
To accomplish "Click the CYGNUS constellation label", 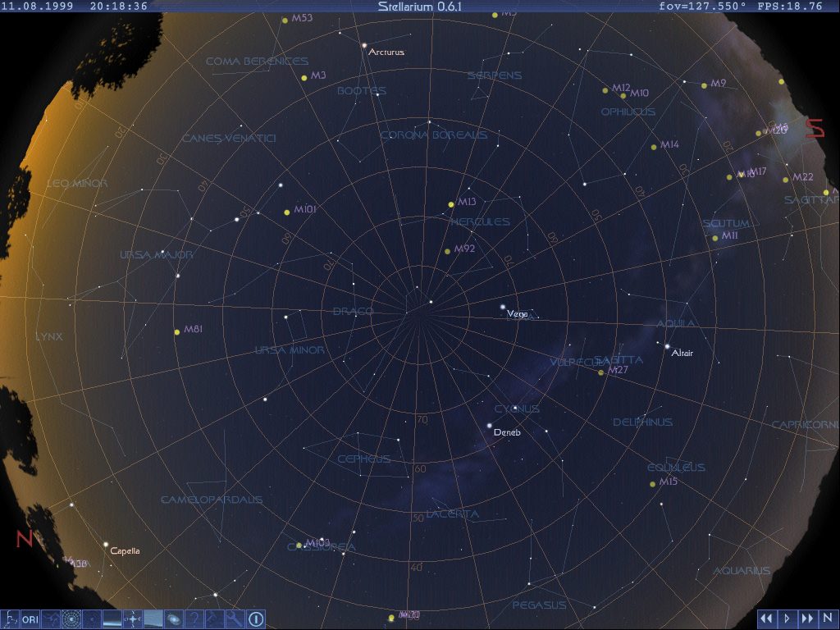I will (x=517, y=409).
